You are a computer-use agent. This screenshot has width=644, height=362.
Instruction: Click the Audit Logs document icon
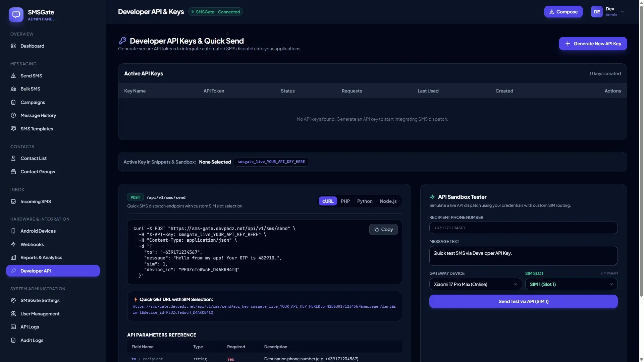(13, 340)
